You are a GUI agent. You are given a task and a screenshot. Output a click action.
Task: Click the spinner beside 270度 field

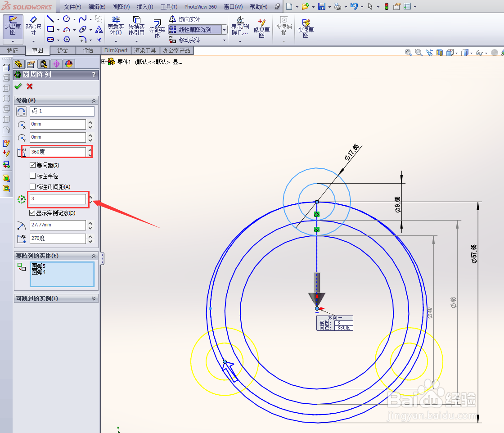coord(90,239)
